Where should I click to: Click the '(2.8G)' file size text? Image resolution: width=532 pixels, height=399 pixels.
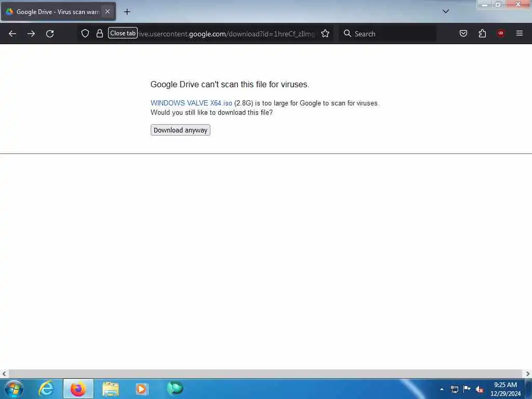[x=244, y=103]
